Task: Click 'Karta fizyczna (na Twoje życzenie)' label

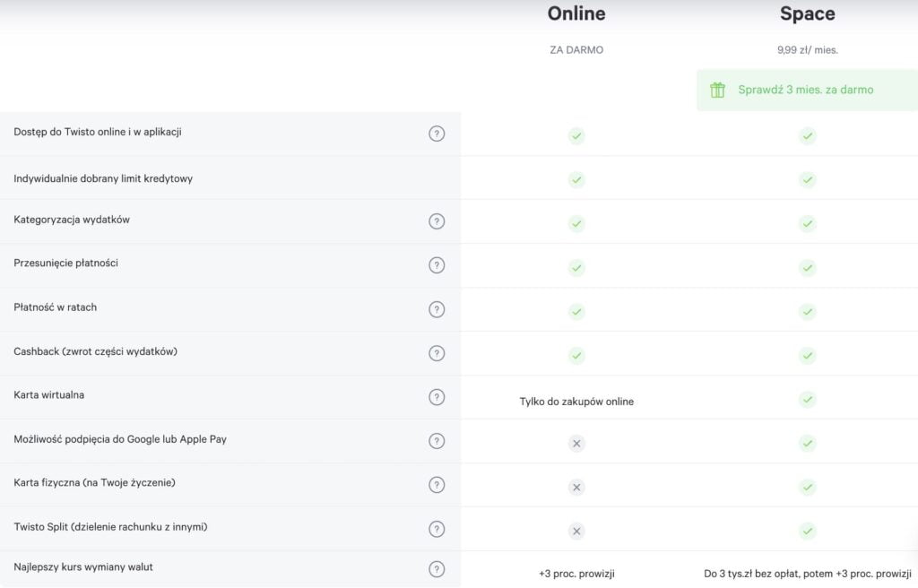Action: pos(94,482)
